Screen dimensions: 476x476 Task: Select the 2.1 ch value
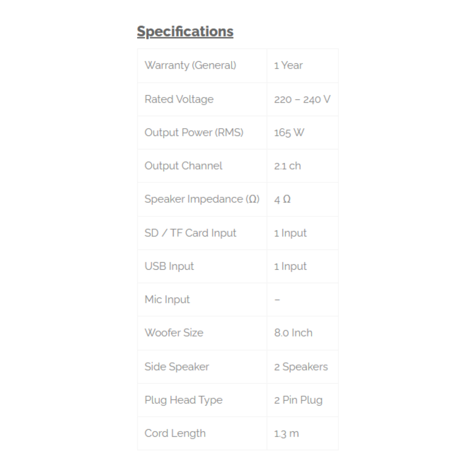[x=287, y=166]
